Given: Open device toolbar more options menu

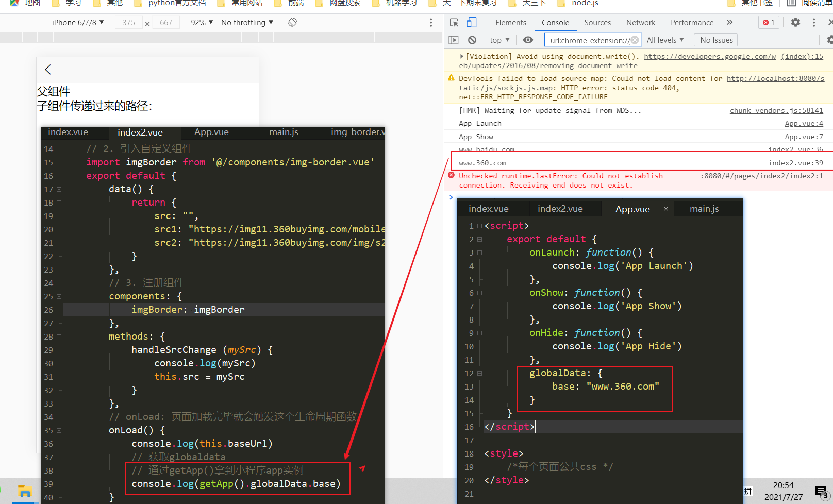Looking at the screenshot, I should (431, 23).
